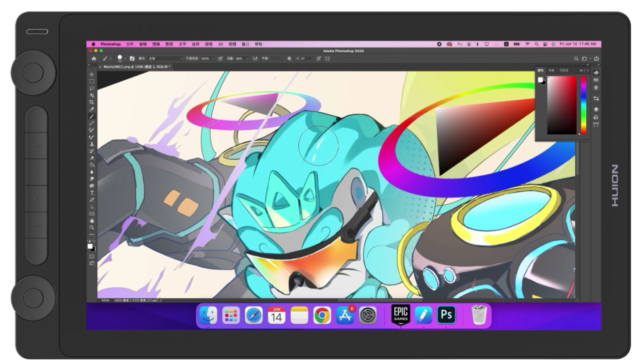This screenshot has height=364, width=642.
Task: Select the Clone Stamp tool
Action: [92, 144]
